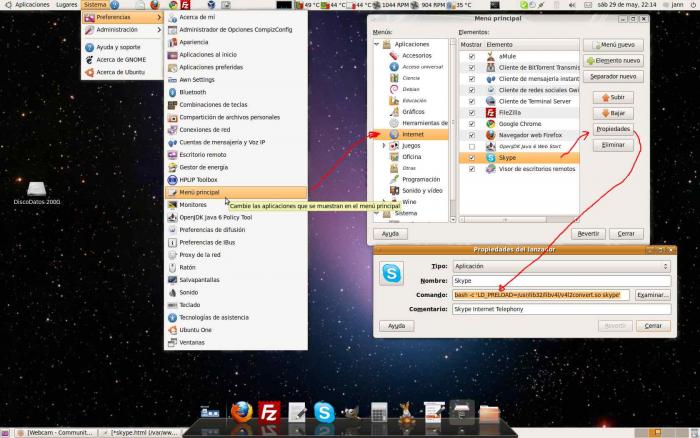Image resolution: width=700 pixels, height=438 pixels.
Task: Open the Tipo dropdown in launcher properties
Action: 562,267
